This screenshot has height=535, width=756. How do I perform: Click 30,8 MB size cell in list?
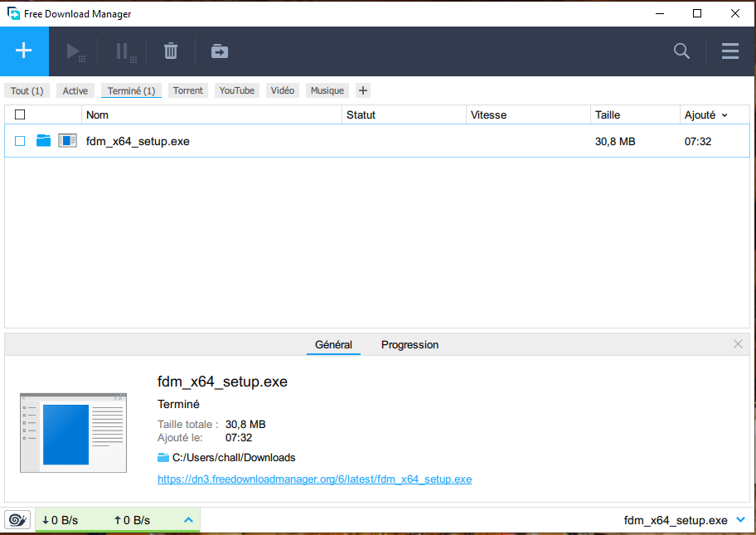tap(615, 141)
